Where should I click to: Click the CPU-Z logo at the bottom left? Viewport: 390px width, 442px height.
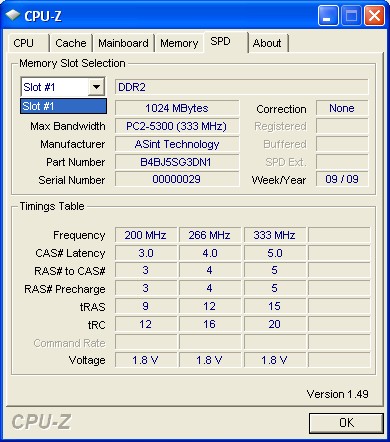[x=41, y=422]
